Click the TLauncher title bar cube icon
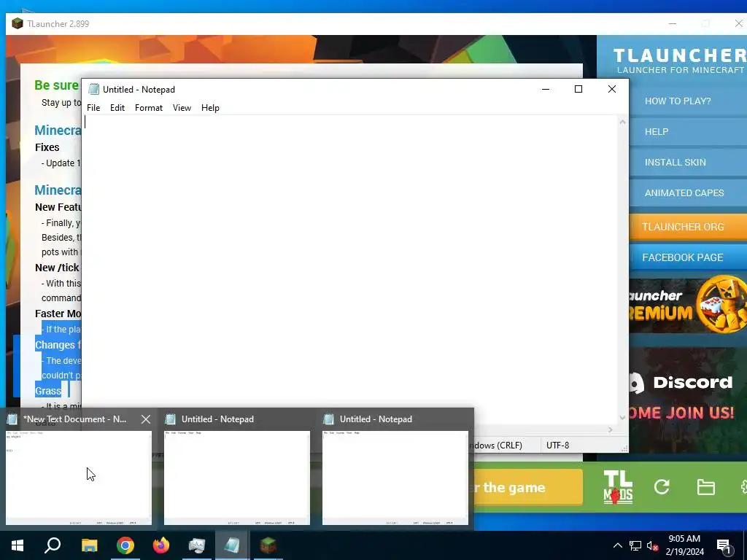The image size is (747, 560). [18, 23]
